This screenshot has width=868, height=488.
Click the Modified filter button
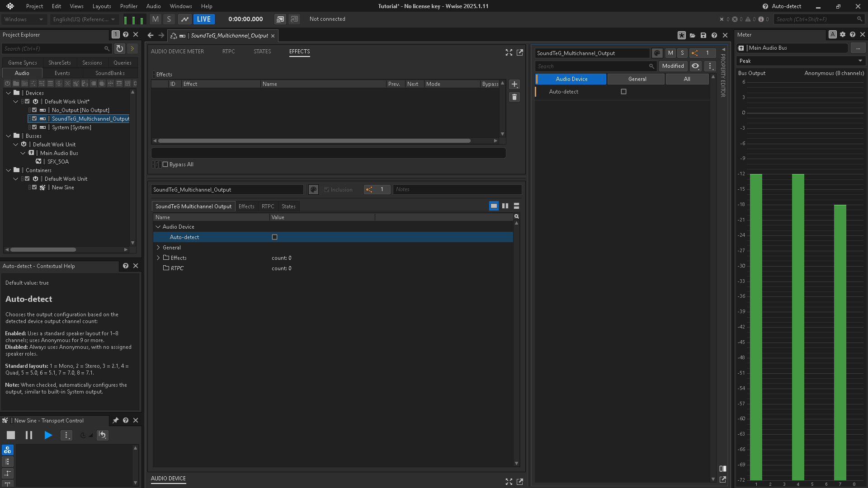(x=673, y=66)
